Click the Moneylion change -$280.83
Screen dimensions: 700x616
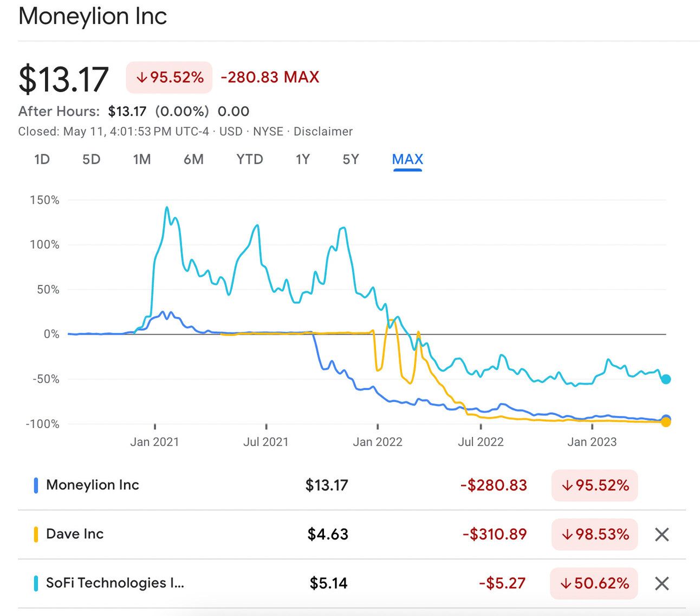pyautogui.click(x=494, y=485)
